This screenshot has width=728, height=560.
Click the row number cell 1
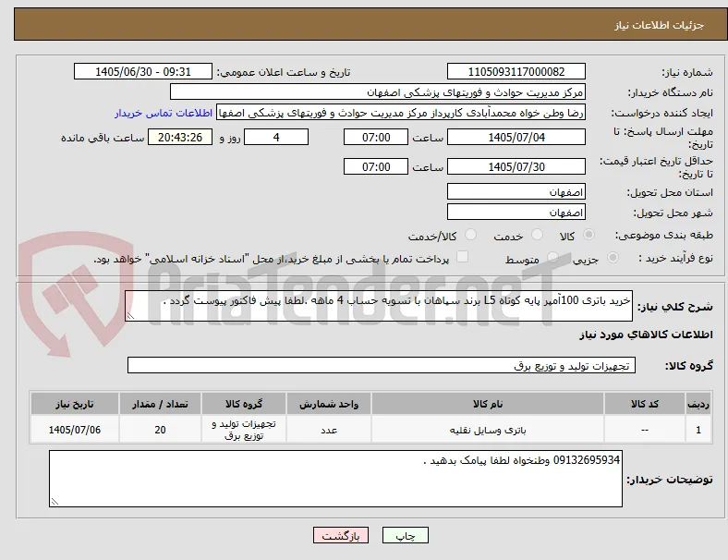(x=698, y=430)
